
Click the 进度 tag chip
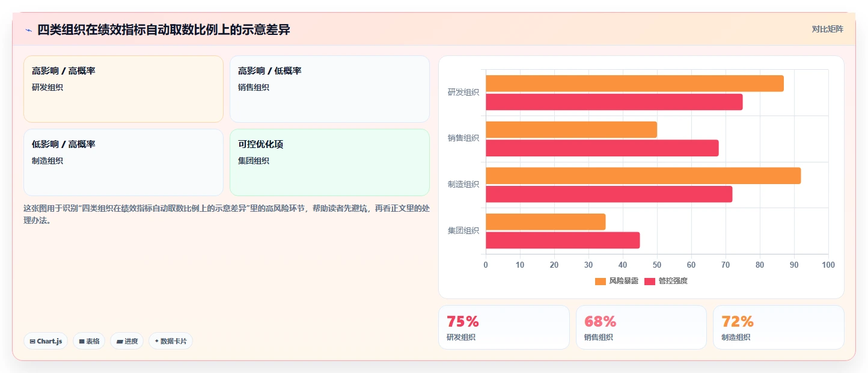coord(127,341)
